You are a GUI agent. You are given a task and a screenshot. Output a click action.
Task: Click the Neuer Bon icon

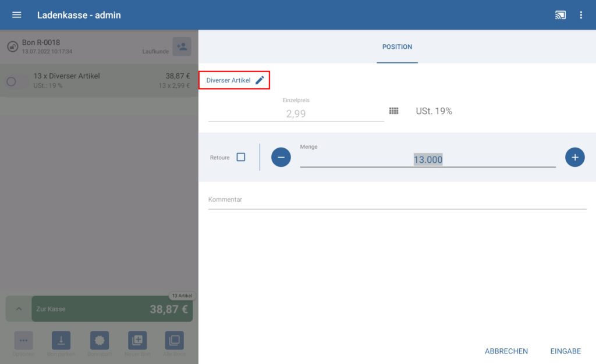click(x=136, y=340)
